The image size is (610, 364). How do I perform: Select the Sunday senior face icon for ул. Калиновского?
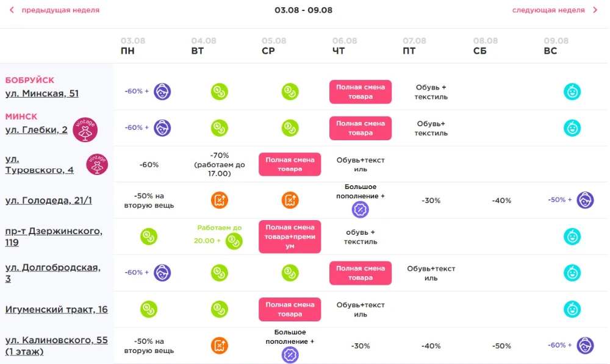pos(585,345)
